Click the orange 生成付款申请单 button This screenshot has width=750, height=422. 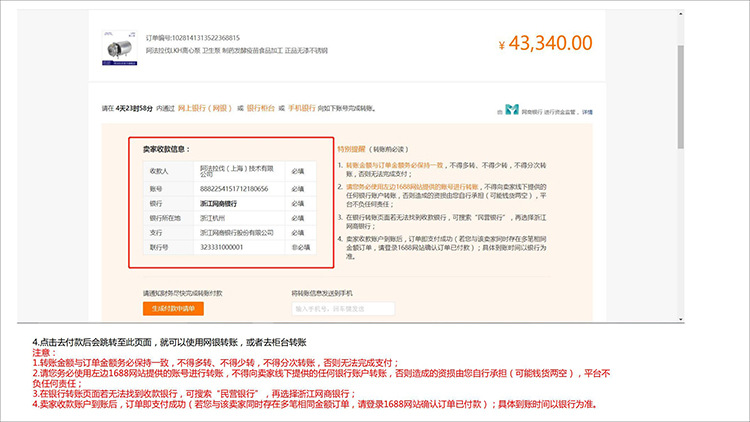[173, 309]
